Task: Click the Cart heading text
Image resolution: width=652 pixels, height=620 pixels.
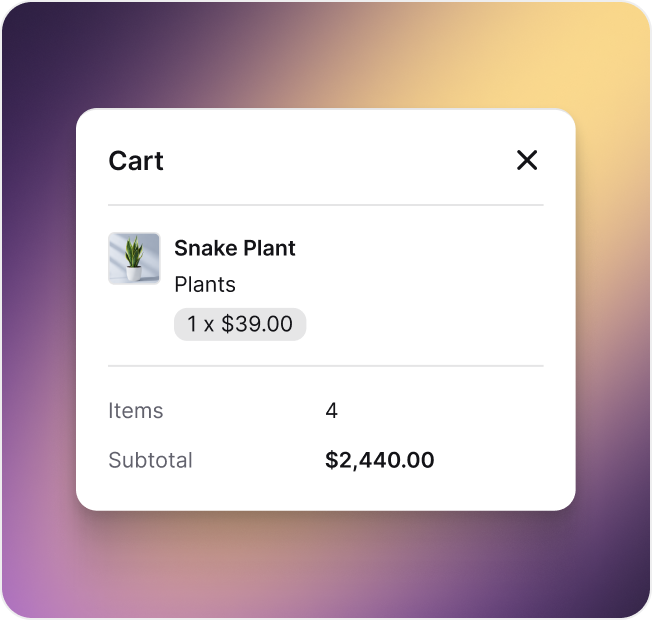Action: pyautogui.click(x=136, y=161)
